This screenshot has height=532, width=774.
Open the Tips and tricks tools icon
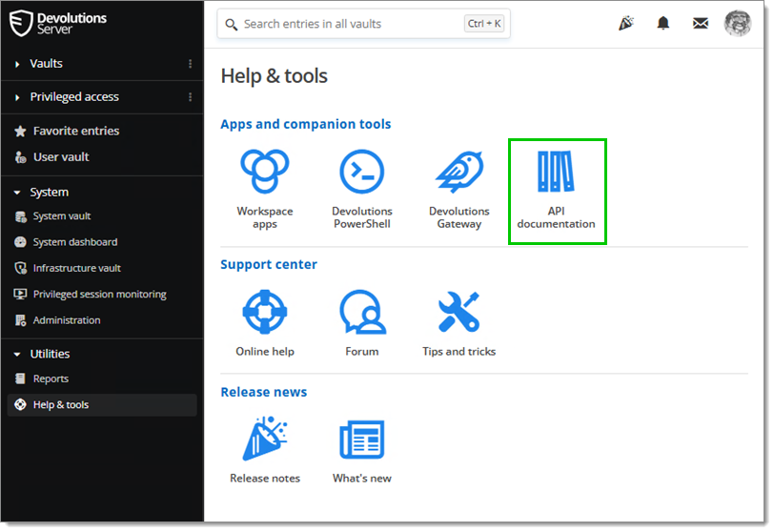pyautogui.click(x=459, y=312)
